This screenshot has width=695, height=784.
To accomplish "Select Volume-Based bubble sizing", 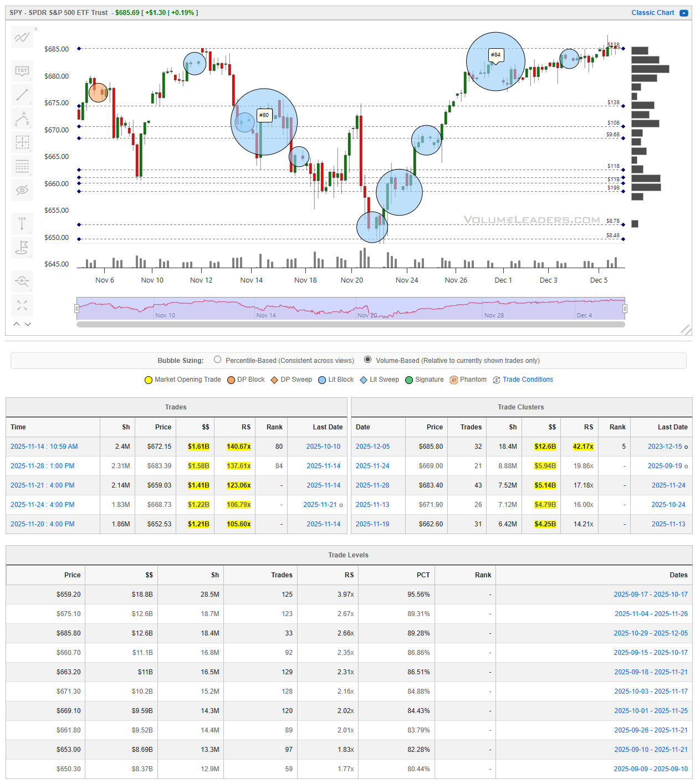I will [367, 360].
